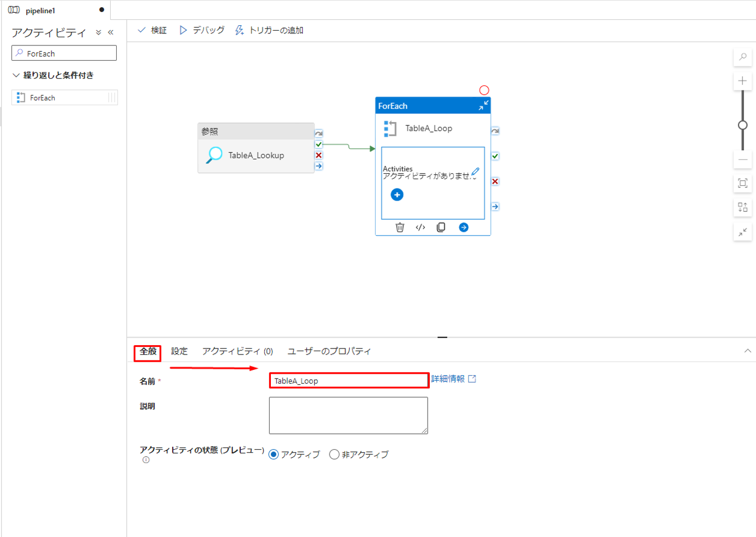
Task: View the ForEach activity source code
Action: click(420, 227)
